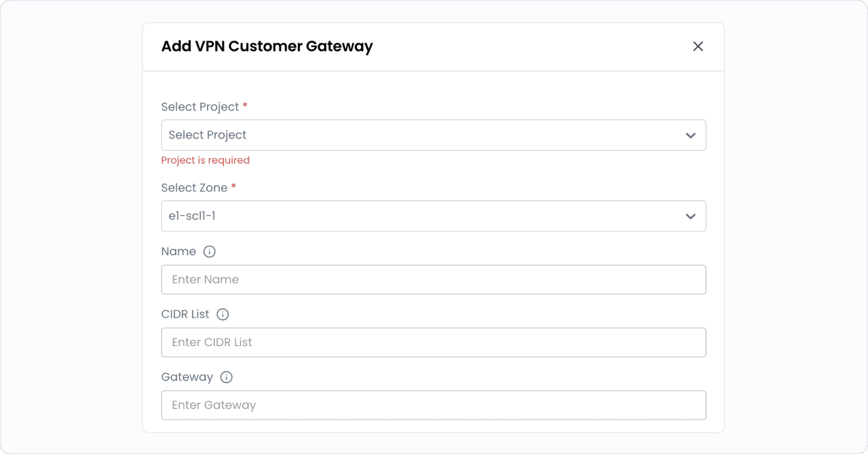
Task: Click the info icon beside Name
Action: click(x=209, y=251)
